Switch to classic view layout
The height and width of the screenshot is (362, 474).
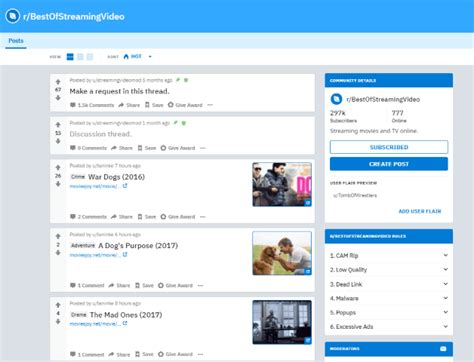click(x=80, y=57)
